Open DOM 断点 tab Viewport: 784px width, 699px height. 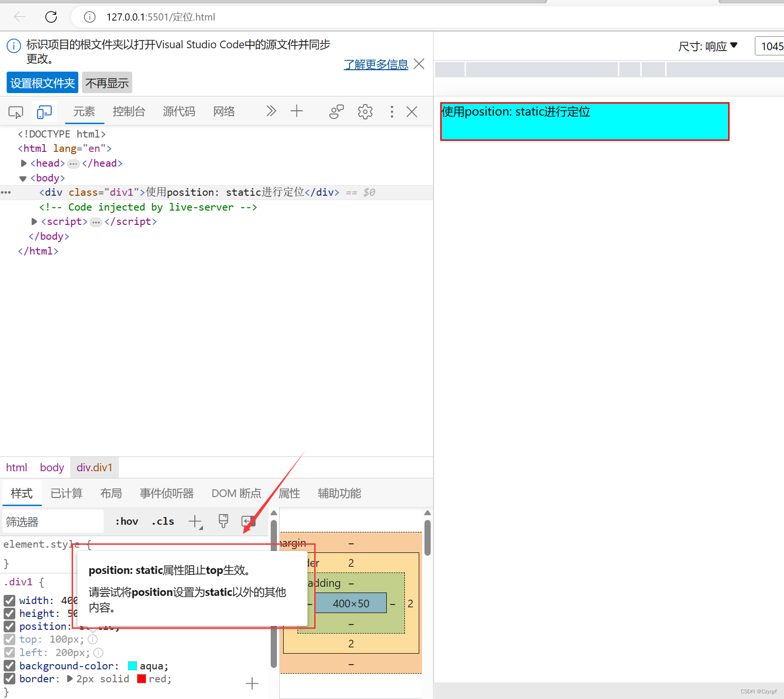point(236,493)
